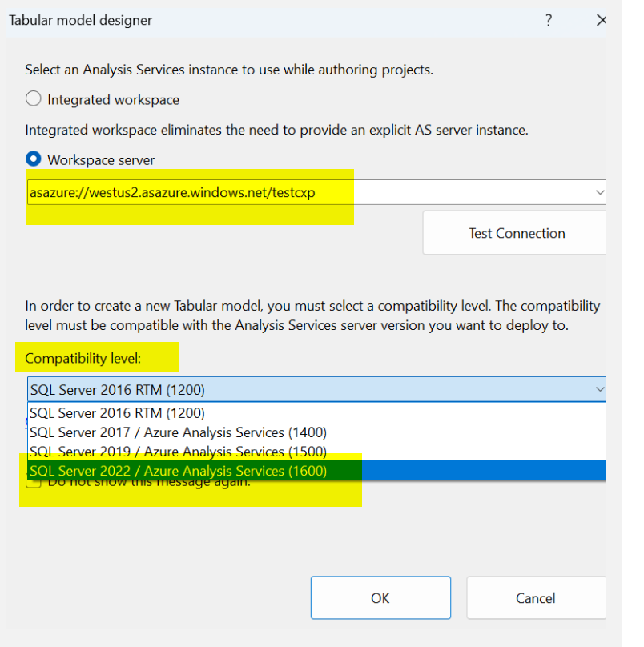
Task: Close the Tabular model designer window
Action: (601, 20)
